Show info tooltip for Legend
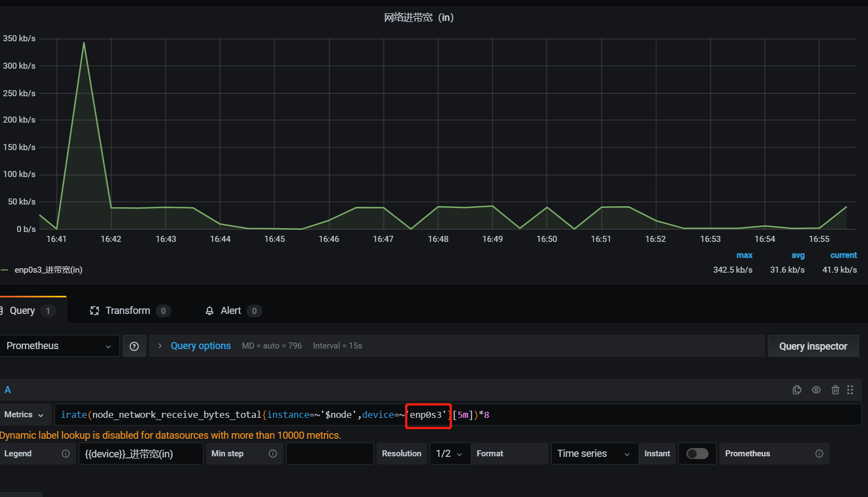 pyautogui.click(x=66, y=454)
